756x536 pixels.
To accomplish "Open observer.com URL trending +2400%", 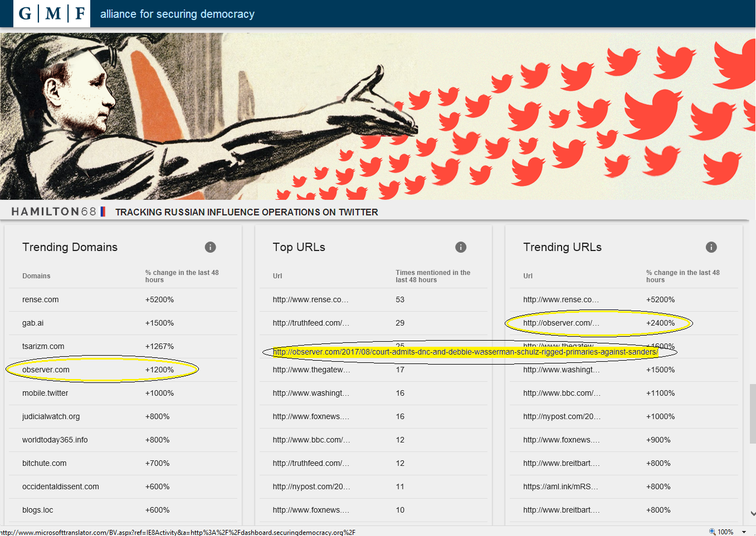I will click(x=561, y=323).
